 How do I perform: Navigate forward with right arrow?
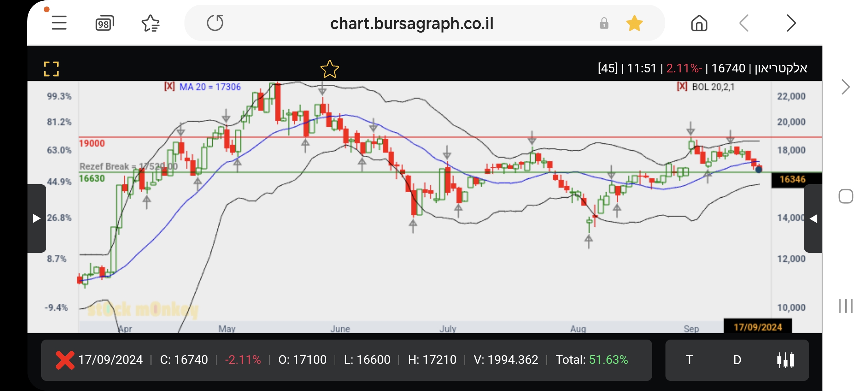click(791, 24)
